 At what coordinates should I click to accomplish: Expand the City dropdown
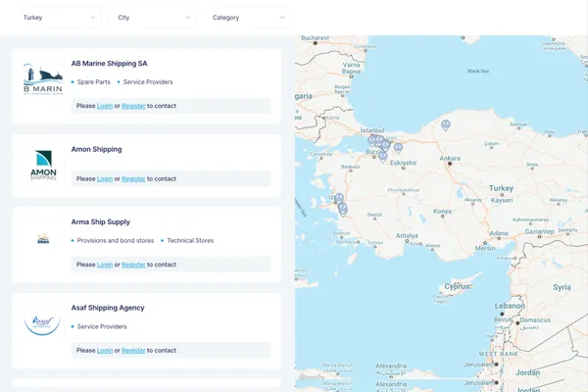pos(154,18)
